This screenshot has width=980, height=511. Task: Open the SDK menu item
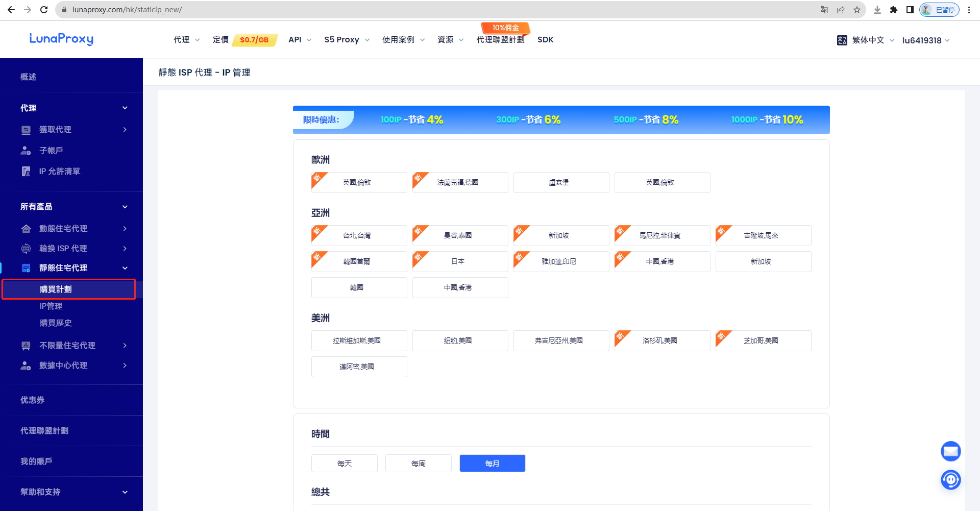tap(545, 40)
